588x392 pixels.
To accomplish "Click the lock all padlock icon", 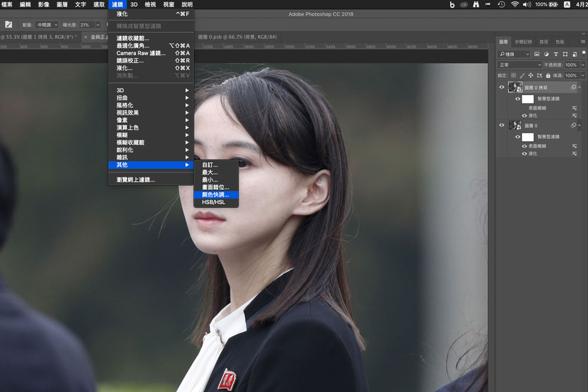I will click(548, 75).
